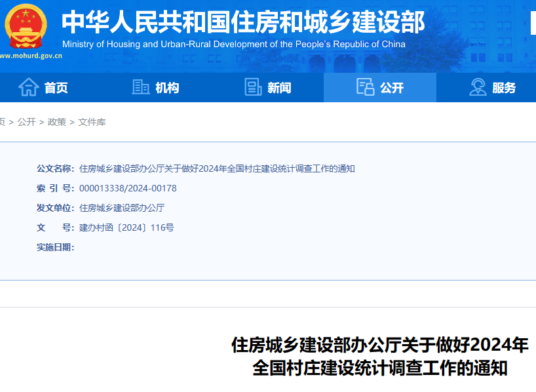Click the home icon beside 首页

pos(28,87)
